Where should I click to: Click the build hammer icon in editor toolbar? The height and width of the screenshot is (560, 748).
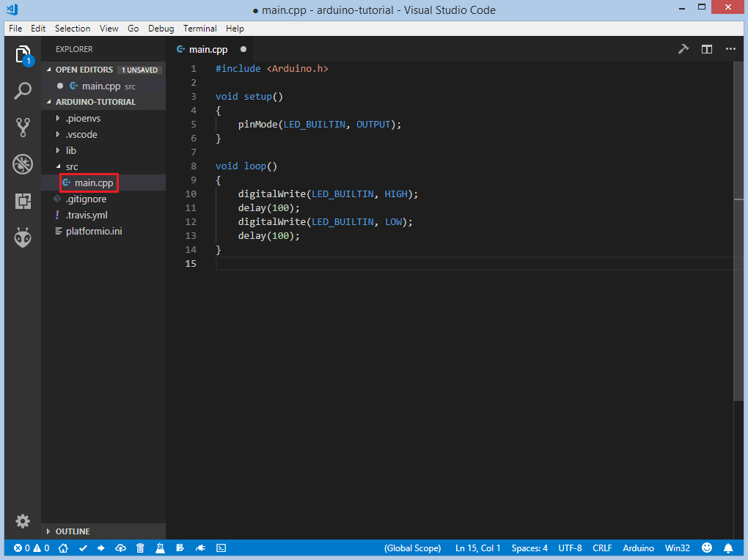(683, 49)
